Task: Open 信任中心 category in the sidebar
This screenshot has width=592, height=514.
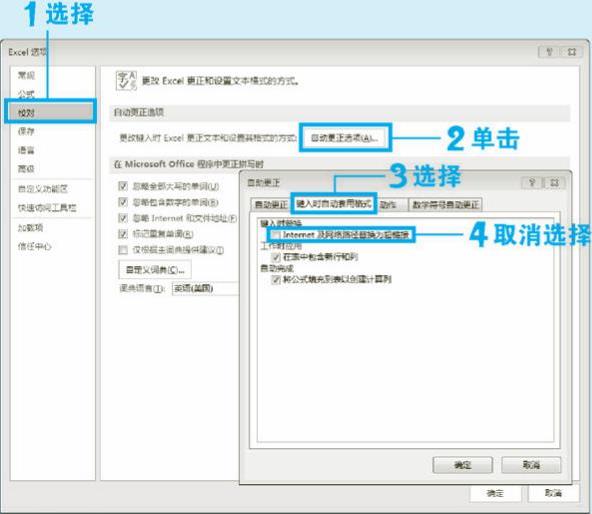Action: pos(34,246)
